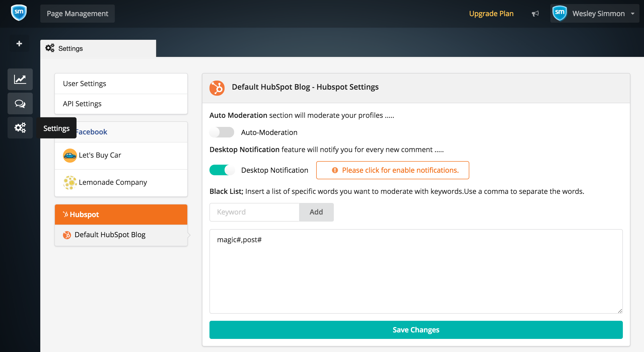Expand the Wesley Simmon account dropdown arrow
This screenshot has width=644, height=352.
633,14
